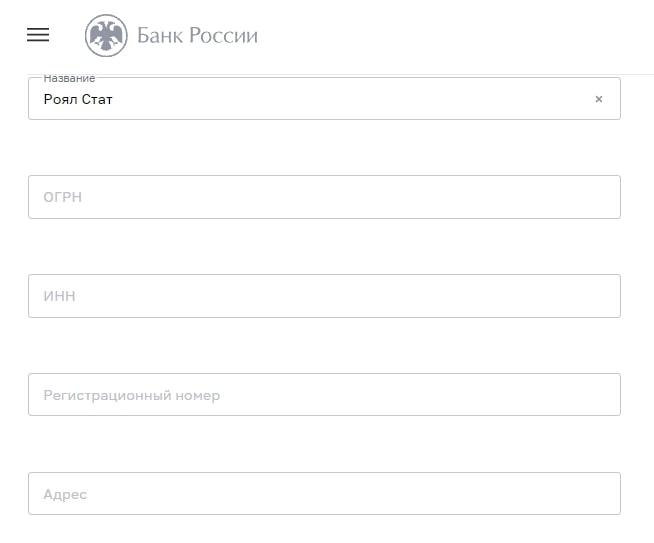Click the ОГРН placeholder text

pyautogui.click(x=63, y=197)
